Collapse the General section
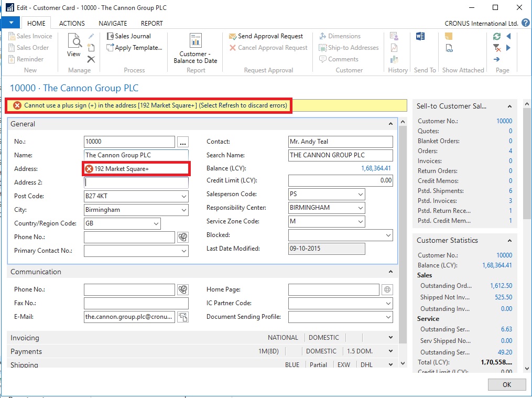The image size is (532, 398). (390, 124)
